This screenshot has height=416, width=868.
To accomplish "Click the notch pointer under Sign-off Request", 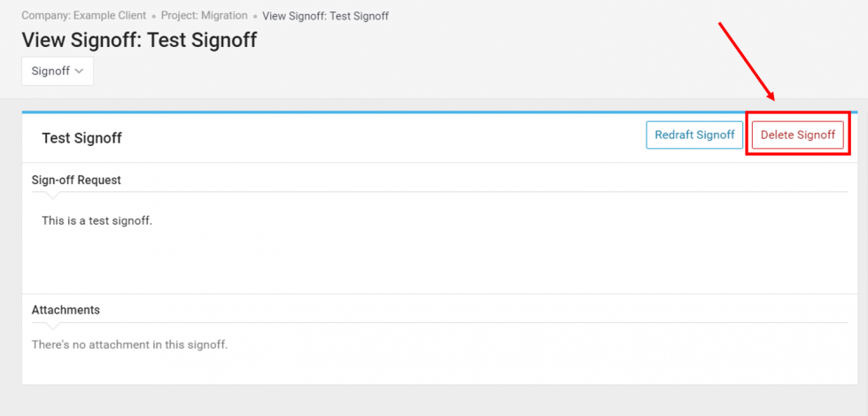I will point(52,195).
